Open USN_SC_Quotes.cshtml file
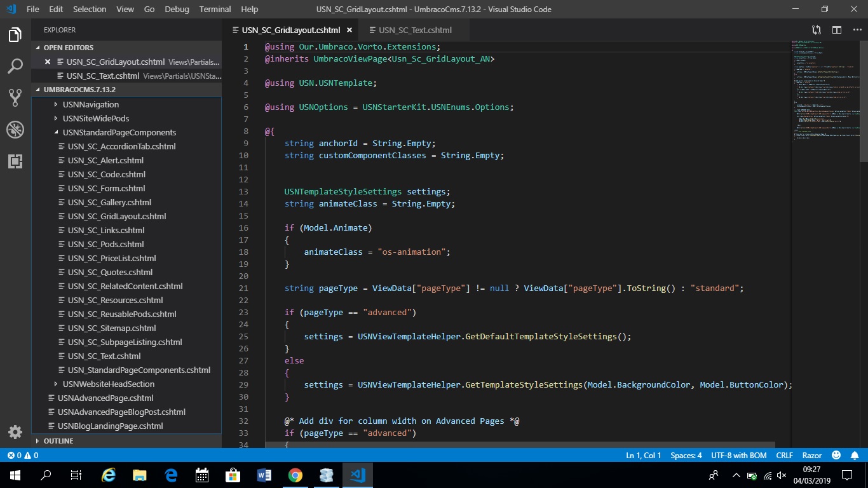Viewport: 868px width, 488px height. (x=110, y=272)
